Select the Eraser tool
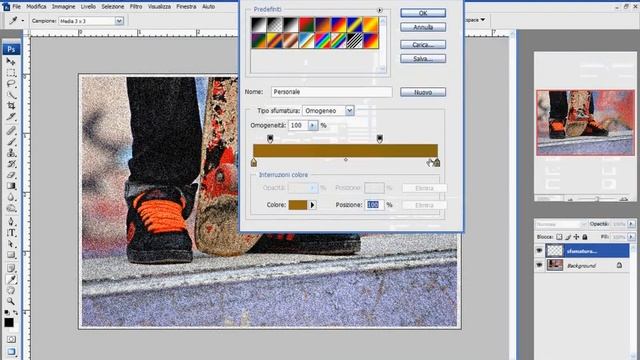 [x=11, y=175]
